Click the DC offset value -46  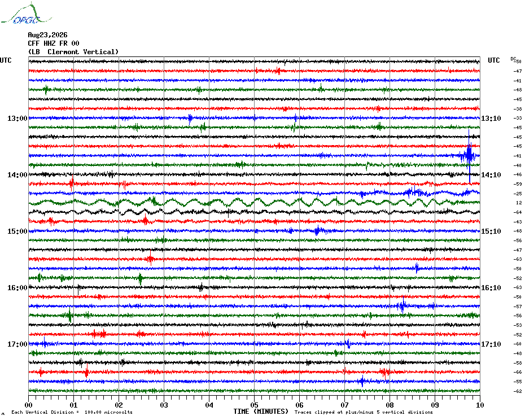(518, 174)
